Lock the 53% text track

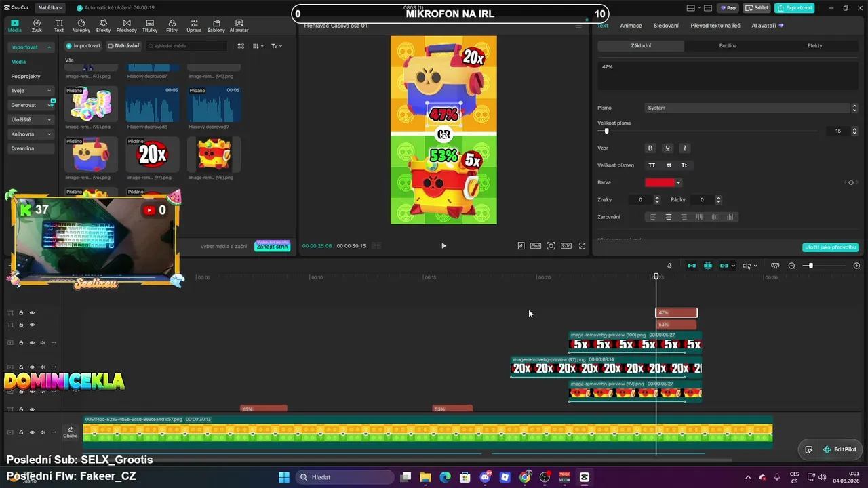point(21,325)
